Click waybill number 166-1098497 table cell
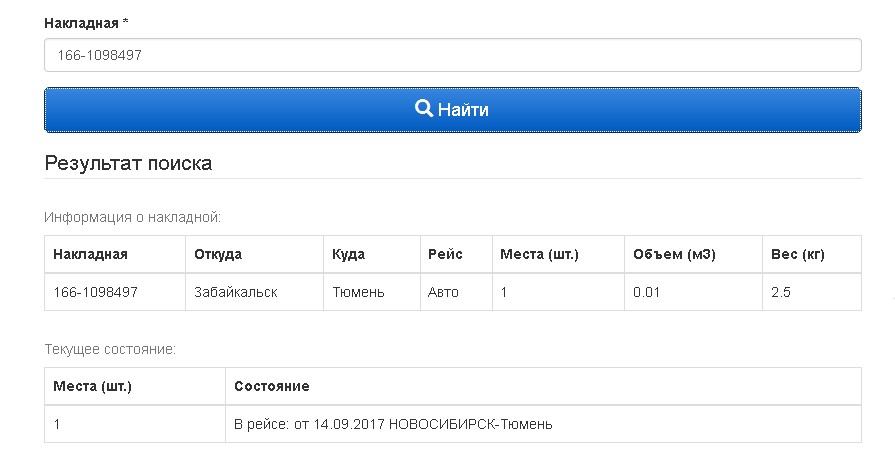This screenshot has width=895, height=471. coord(95,292)
